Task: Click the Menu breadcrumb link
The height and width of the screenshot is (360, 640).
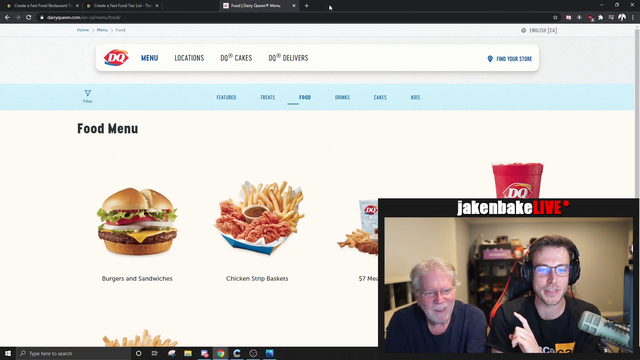Action: [x=102, y=30]
